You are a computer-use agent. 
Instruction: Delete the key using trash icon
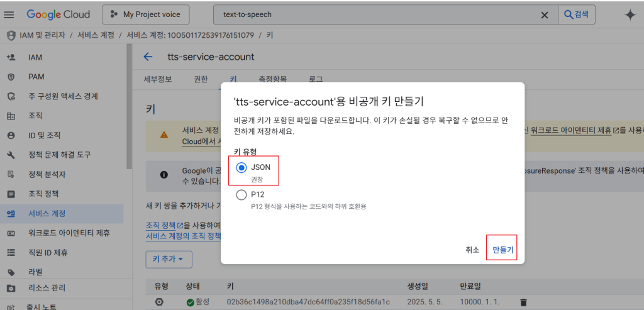[523, 302]
